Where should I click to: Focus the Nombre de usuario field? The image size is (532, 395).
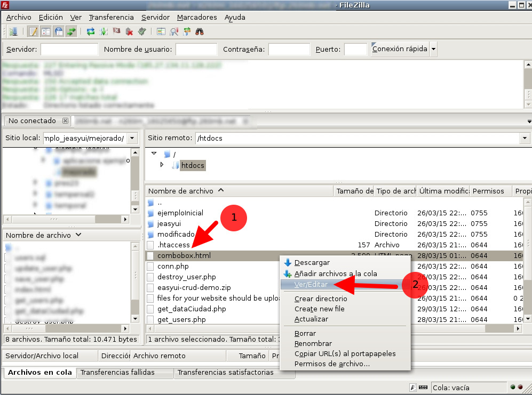tap(196, 49)
